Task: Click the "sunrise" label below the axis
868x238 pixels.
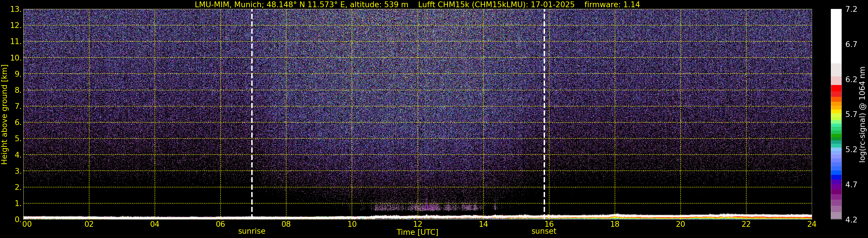Action: click(x=252, y=231)
